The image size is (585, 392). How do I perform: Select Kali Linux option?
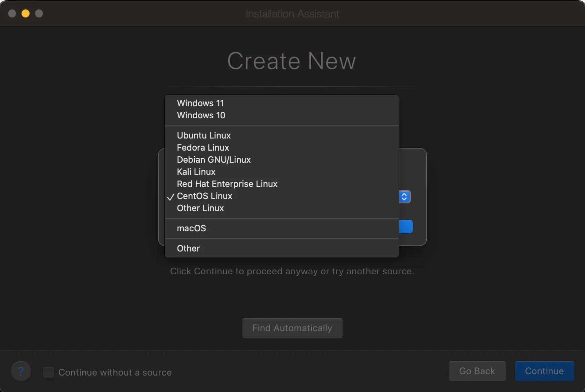click(196, 172)
